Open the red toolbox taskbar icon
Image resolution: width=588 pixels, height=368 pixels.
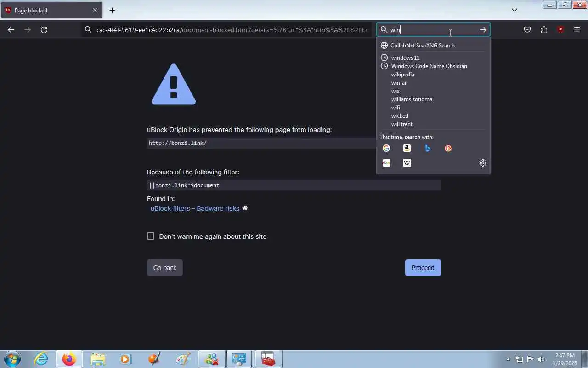click(x=268, y=359)
